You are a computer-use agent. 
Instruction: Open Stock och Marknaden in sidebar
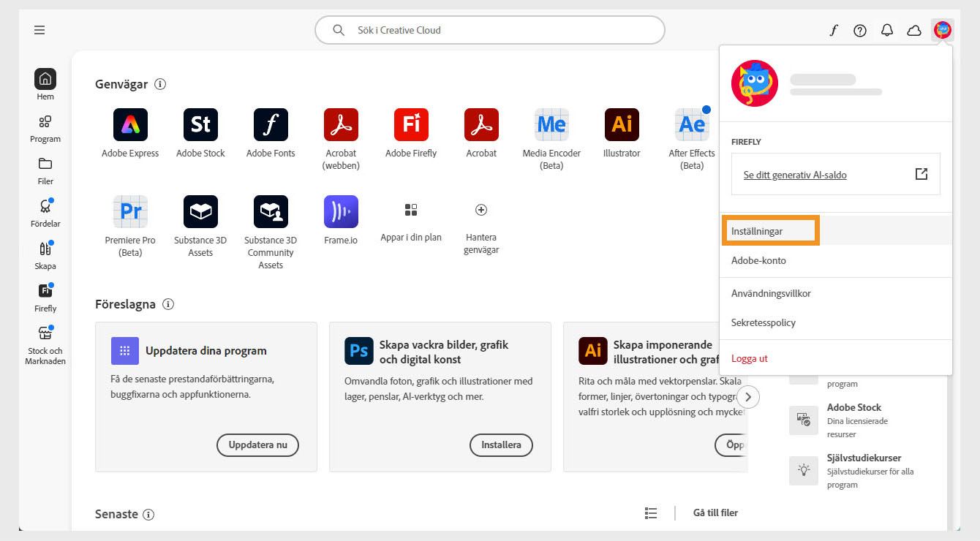point(45,345)
